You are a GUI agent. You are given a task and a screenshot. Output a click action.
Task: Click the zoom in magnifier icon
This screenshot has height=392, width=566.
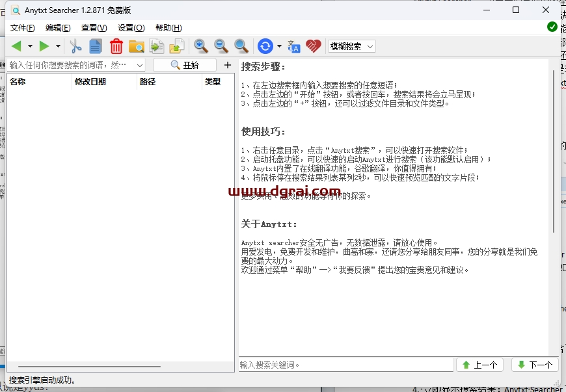click(x=200, y=46)
